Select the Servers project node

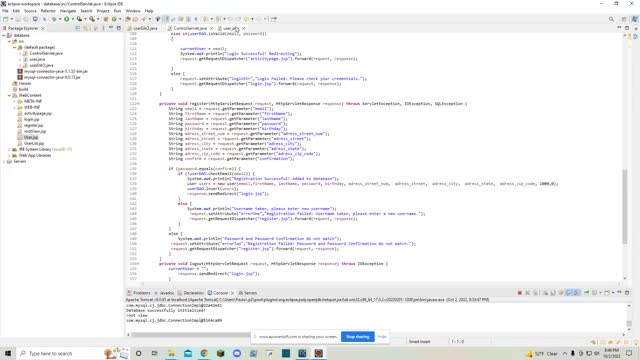(19, 161)
